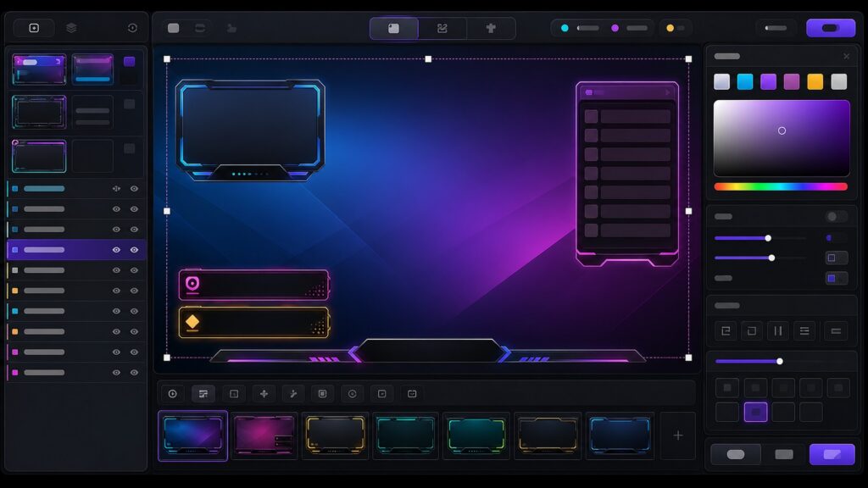This screenshot has height=488, width=868.
Task: Click the rainbow hue slider bar
Action: [x=781, y=186]
